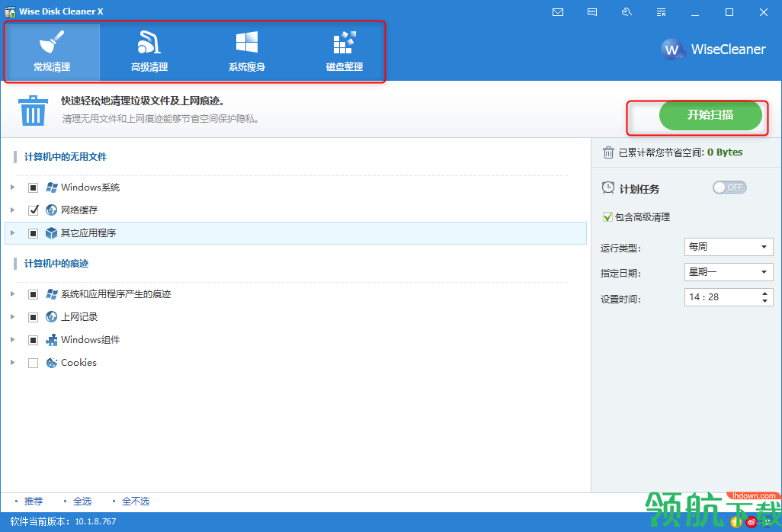Viewport: 782px width, 532px height.
Task: Expand the 系统和应用程序产生的痕迹 node
Action: point(12,293)
